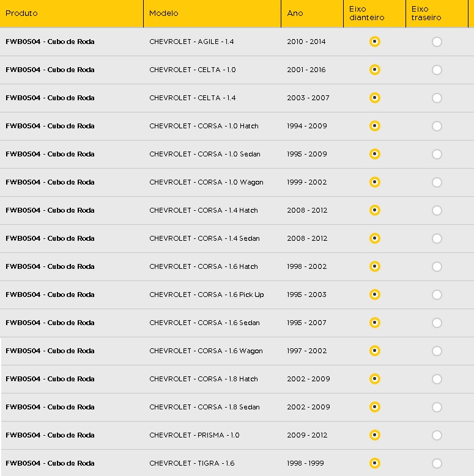This screenshot has width=474, height=476.
Task: Select rear axle radio for CELTA 1.0
Action: click(437, 70)
